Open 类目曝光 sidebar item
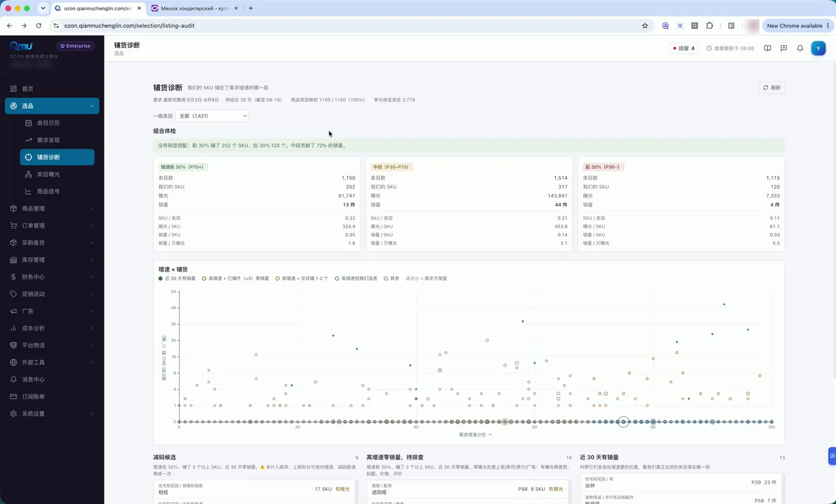Image resolution: width=836 pixels, height=504 pixels. [x=57, y=174]
